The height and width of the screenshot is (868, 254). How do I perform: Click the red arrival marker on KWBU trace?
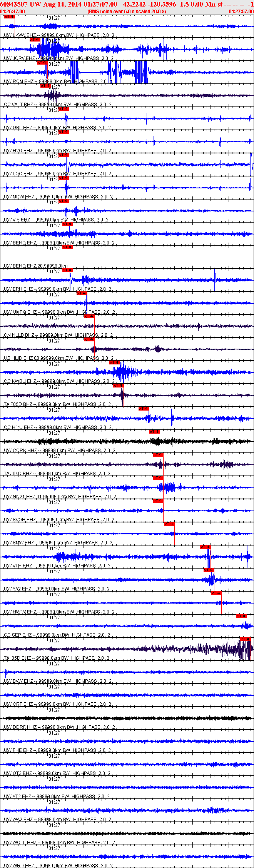115,362
